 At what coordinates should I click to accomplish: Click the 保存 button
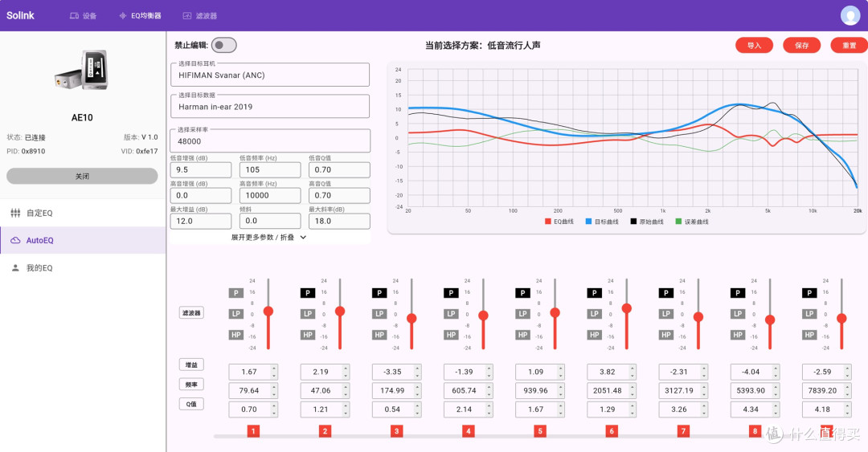tap(801, 46)
